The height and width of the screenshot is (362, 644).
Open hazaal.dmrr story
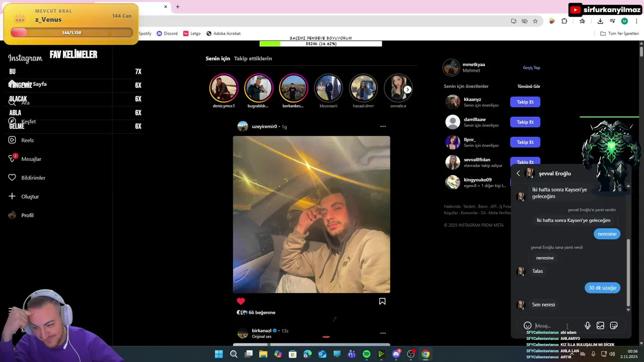pos(363,88)
